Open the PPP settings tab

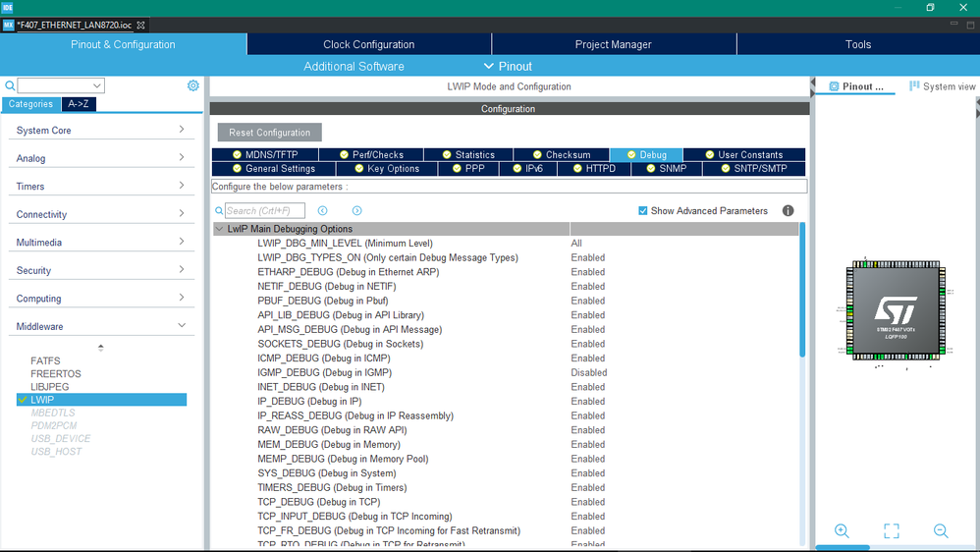pos(468,168)
